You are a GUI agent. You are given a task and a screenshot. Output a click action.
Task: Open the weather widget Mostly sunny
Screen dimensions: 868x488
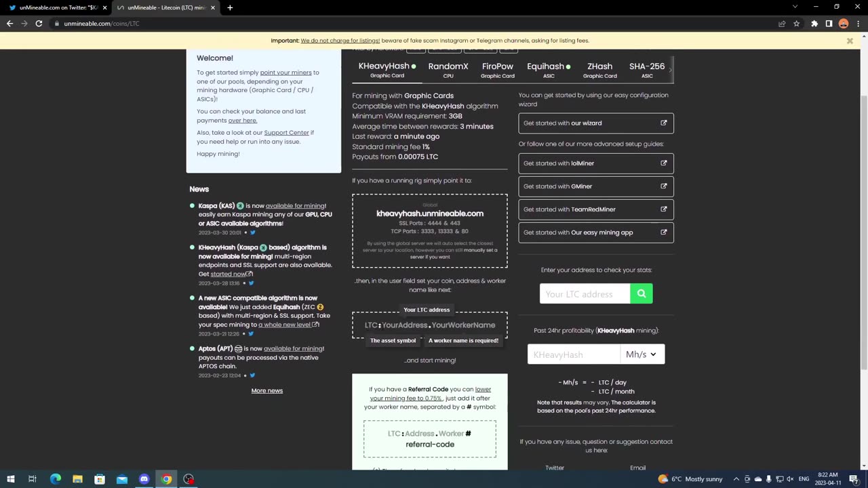click(x=690, y=479)
